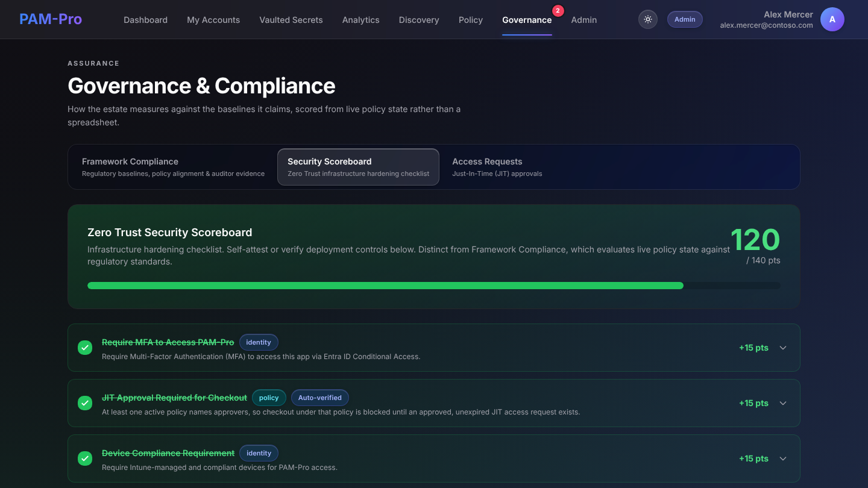Viewport: 868px width, 488px height.
Task: Open the Admin nav item
Action: point(584,20)
